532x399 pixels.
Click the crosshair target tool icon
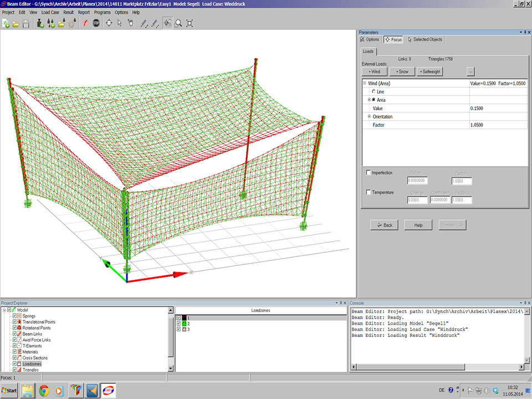click(109, 23)
